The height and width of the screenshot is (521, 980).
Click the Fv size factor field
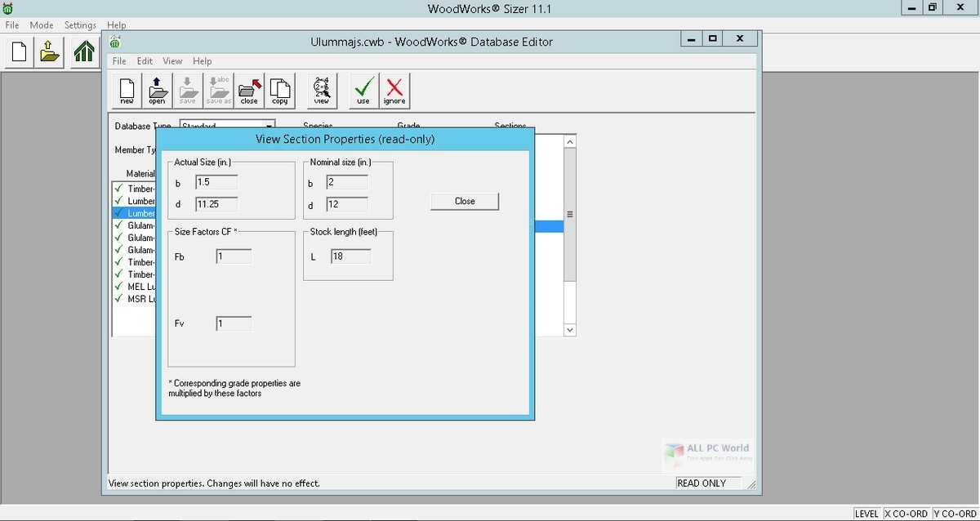pyautogui.click(x=234, y=323)
